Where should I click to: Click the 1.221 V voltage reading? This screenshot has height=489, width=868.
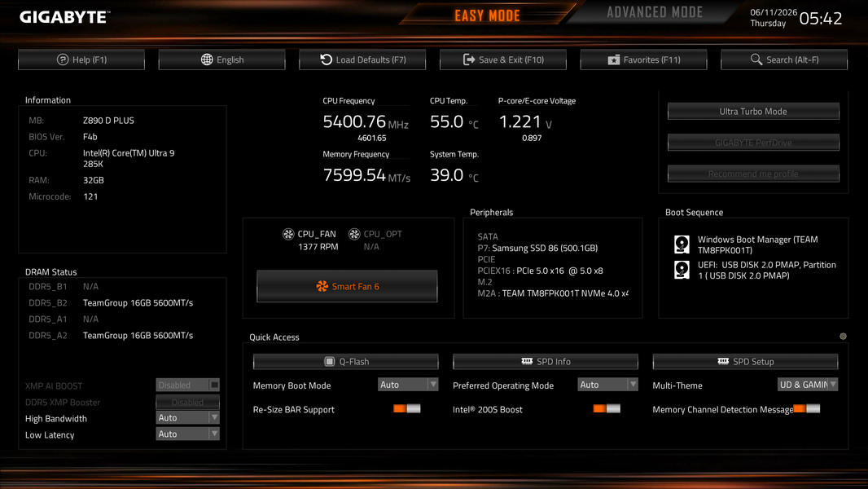point(525,121)
